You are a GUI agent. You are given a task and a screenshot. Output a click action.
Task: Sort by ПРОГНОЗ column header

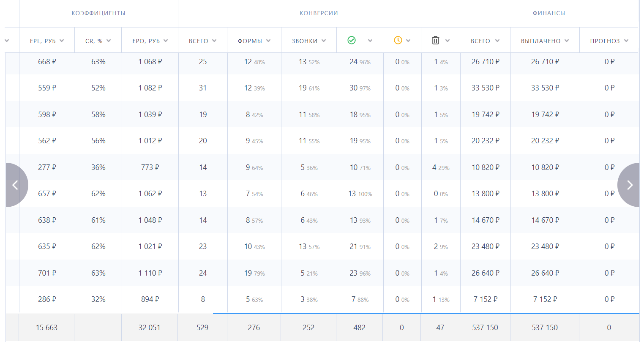click(x=609, y=41)
